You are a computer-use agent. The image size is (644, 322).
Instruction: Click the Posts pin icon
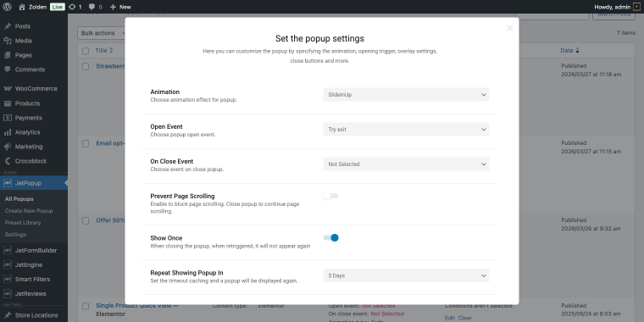tap(8, 26)
